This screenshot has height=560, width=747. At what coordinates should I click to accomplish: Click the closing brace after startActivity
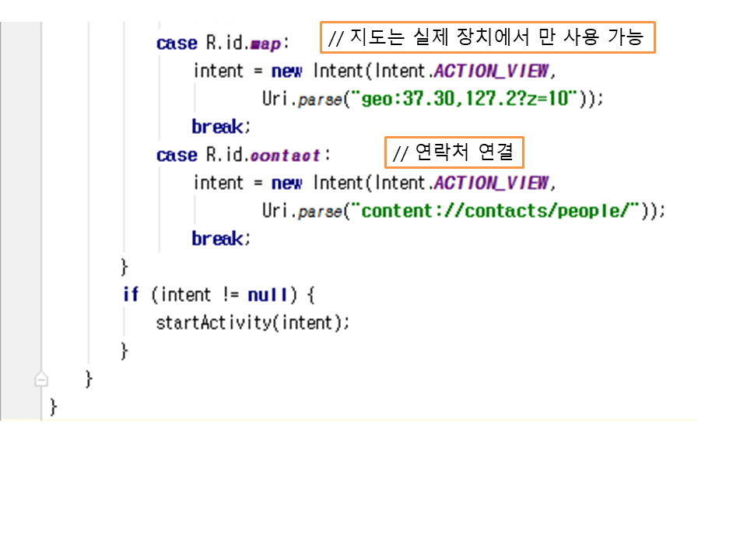pyautogui.click(x=124, y=351)
